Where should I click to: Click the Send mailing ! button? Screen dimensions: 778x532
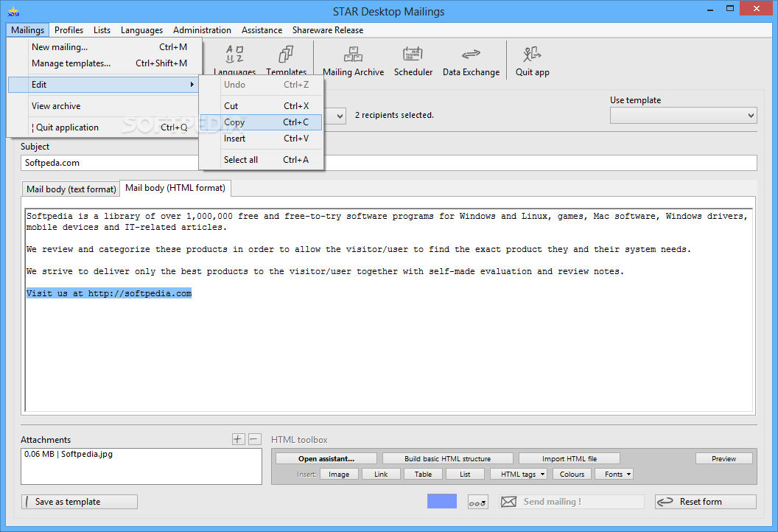coord(571,502)
